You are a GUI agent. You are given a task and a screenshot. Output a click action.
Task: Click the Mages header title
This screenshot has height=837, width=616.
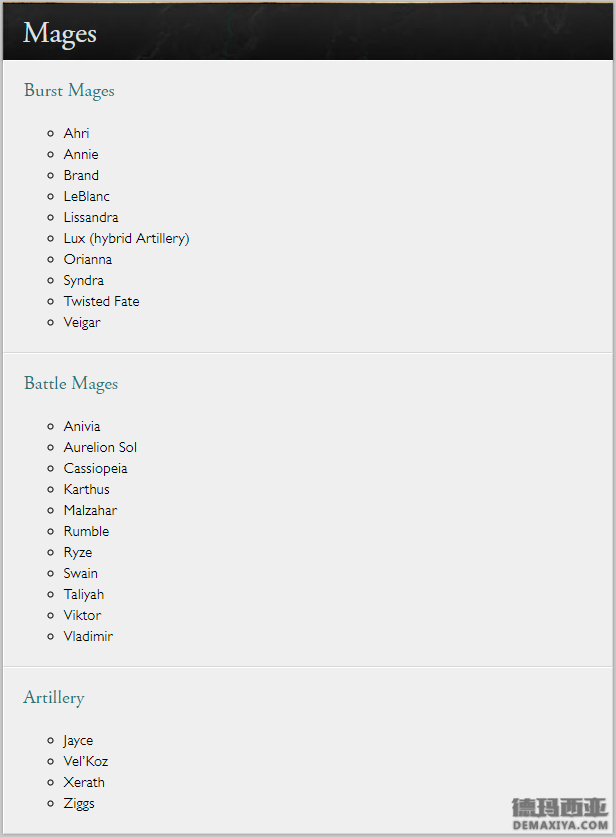click(x=60, y=34)
